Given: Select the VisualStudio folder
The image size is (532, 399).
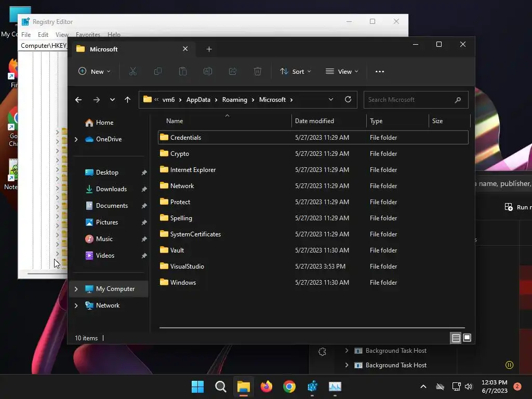Looking at the screenshot, I should tap(313, 267).
